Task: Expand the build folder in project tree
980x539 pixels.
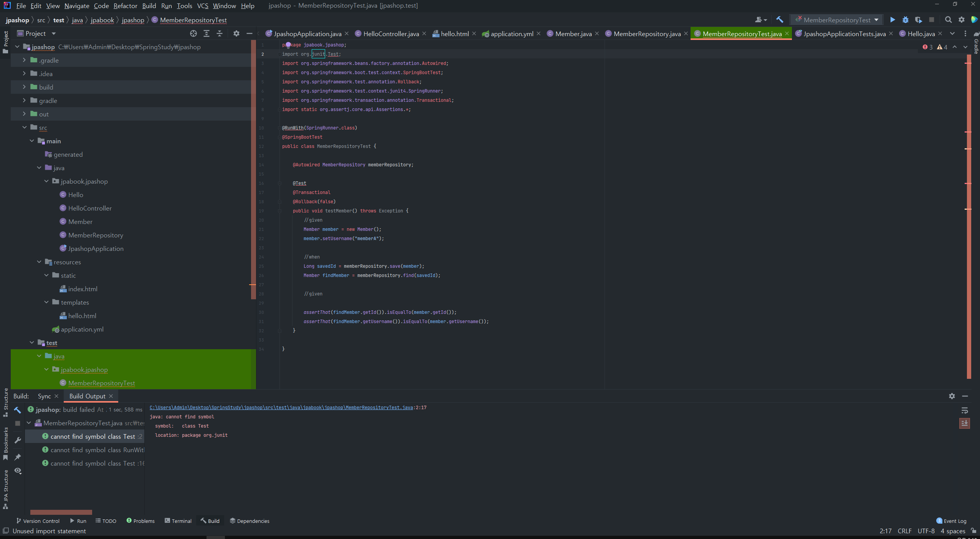Action: pos(24,87)
